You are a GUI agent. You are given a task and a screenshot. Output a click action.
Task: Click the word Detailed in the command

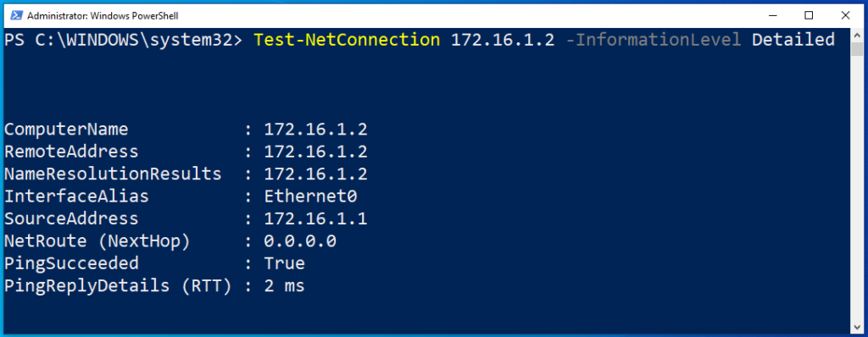(793, 40)
